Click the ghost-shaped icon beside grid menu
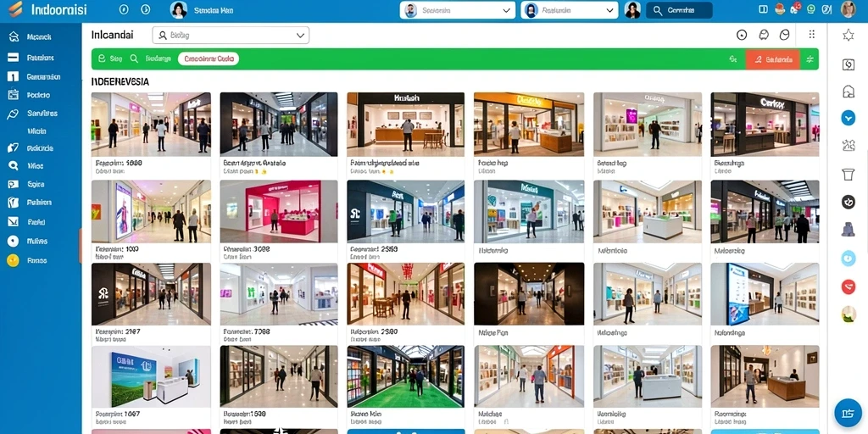The width and height of the screenshot is (868, 434). tap(764, 35)
